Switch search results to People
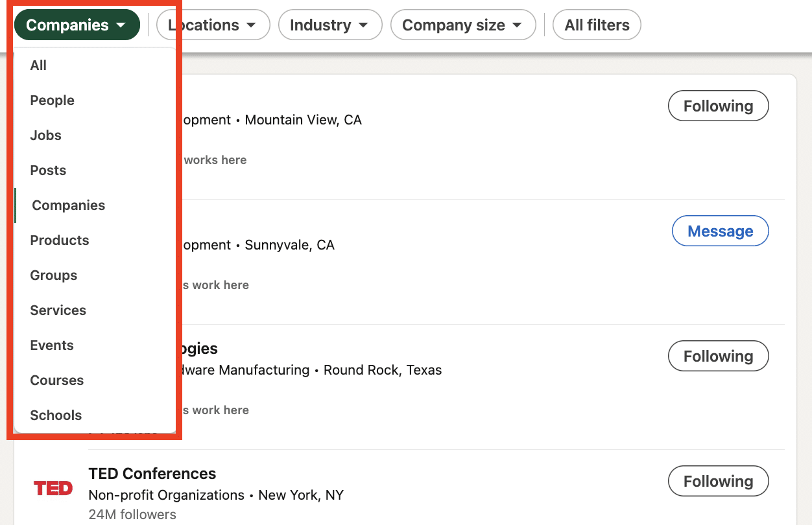The width and height of the screenshot is (812, 525). (52, 100)
